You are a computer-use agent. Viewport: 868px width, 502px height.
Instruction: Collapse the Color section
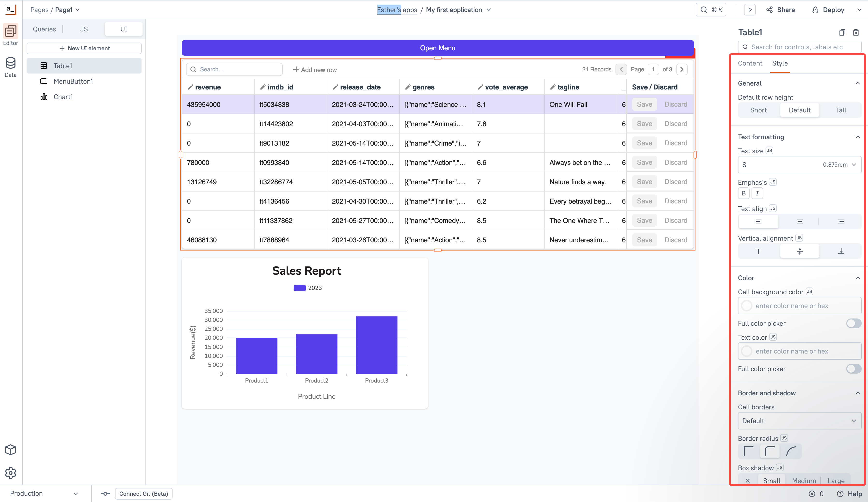click(x=857, y=278)
